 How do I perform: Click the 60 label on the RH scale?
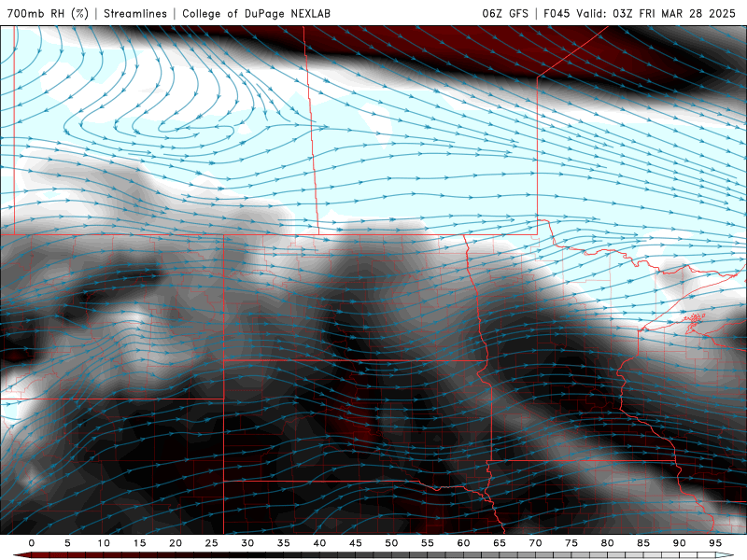(463, 543)
